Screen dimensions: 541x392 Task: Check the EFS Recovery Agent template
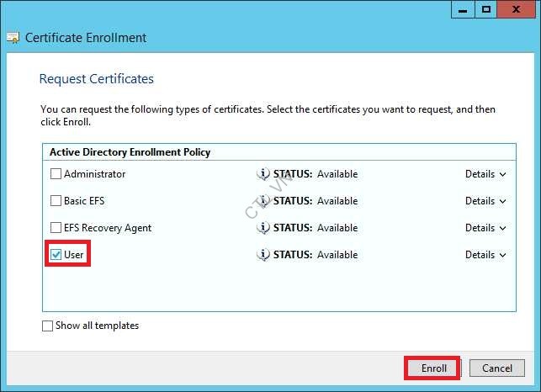pos(56,228)
